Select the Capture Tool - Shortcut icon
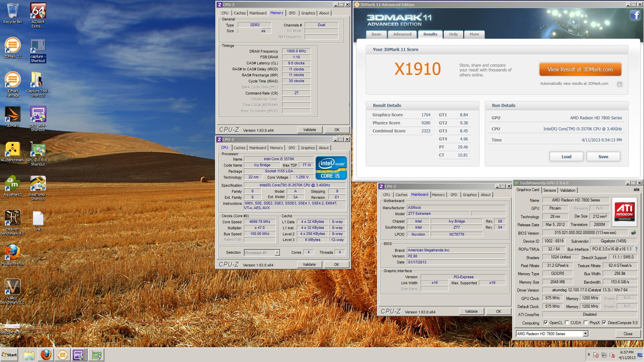This screenshot has width=644, height=362. (38, 84)
